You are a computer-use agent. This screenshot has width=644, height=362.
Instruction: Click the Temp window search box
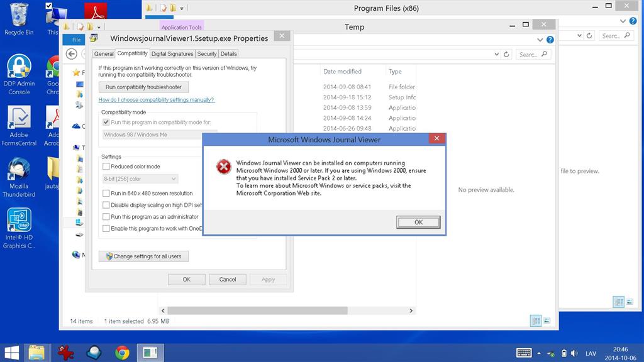pos(533,54)
